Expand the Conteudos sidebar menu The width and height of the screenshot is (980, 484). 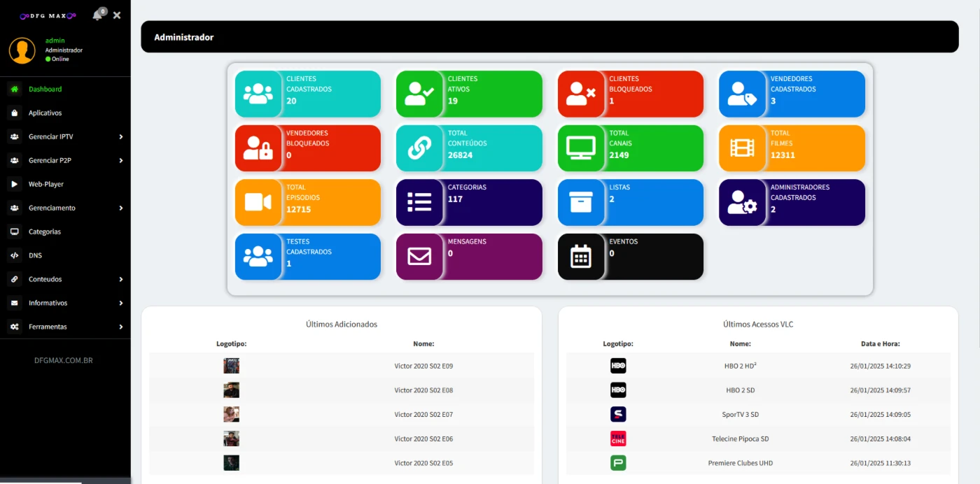[x=65, y=279]
